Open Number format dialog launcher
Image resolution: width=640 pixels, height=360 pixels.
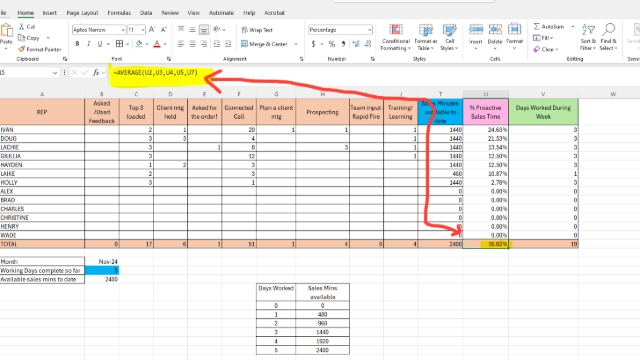coord(373,59)
